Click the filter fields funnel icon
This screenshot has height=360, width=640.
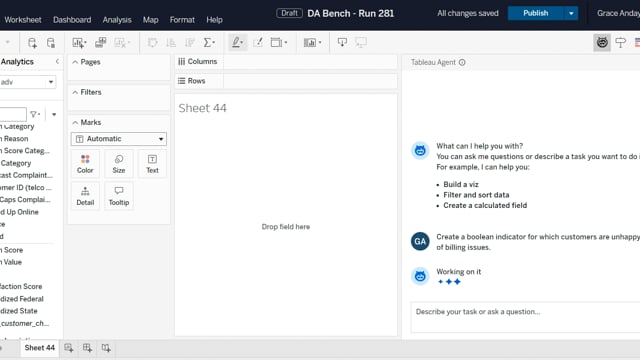tap(35, 114)
